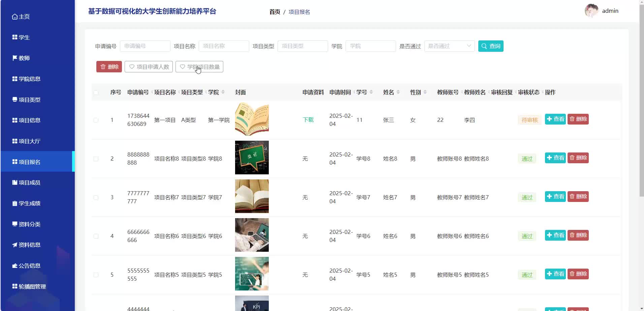Click the 首页 breadcrumb link
The width and height of the screenshot is (644, 311).
point(275,12)
